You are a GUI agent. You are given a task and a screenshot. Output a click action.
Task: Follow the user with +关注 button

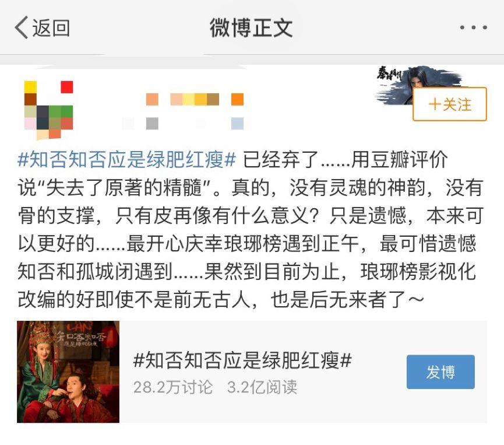point(449,104)
